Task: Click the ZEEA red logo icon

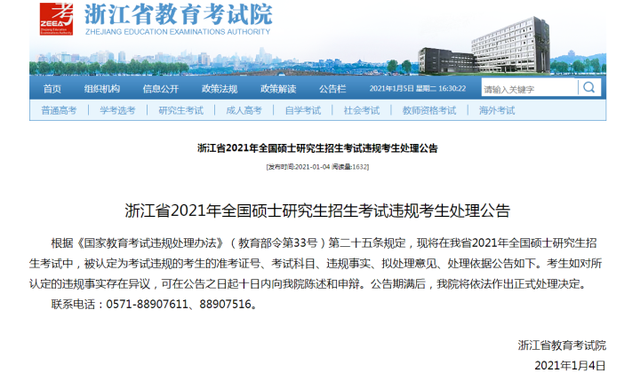Action: pyautogui.click(x=56, y=19)
